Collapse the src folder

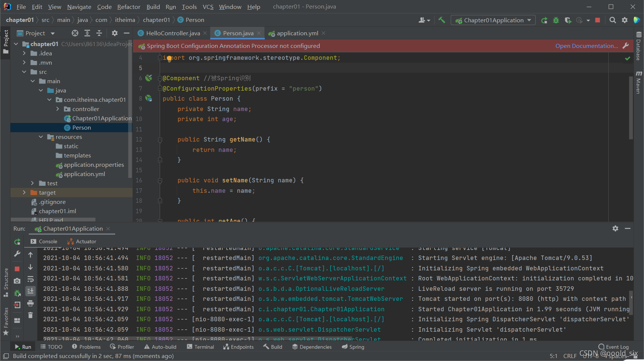[24, 72]
